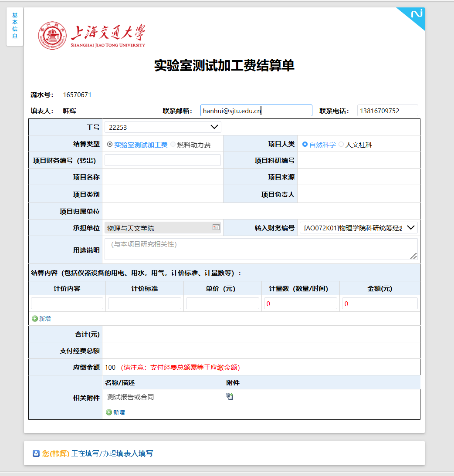Choose 人文社科 as the project category
This screenshot has height=476, width=454.
(x=341, y=145)
